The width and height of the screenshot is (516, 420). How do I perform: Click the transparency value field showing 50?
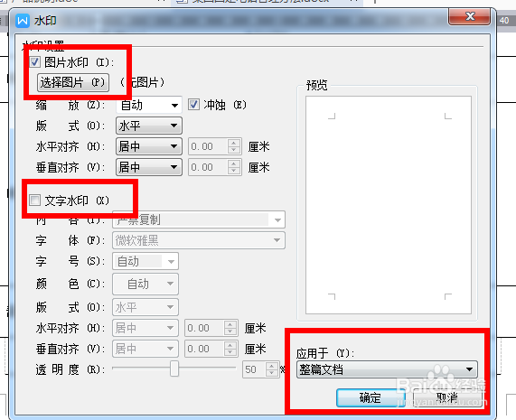point(254,369)
